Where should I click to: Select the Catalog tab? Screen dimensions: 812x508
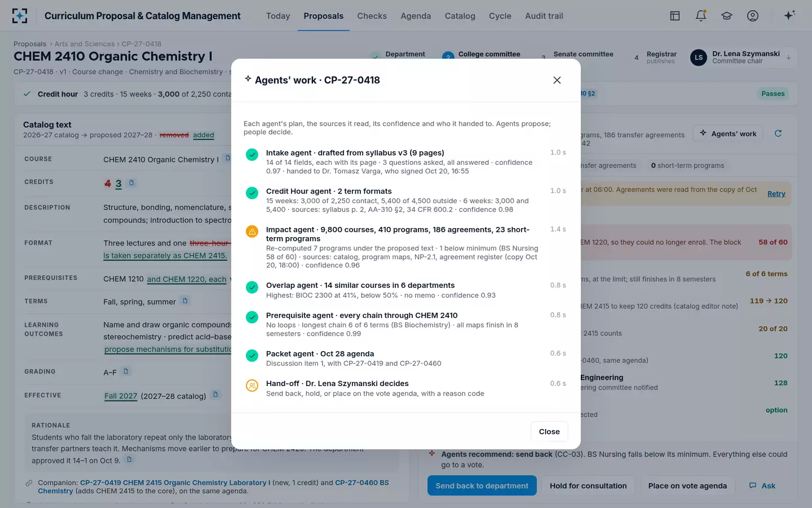[x=460, y=16]
